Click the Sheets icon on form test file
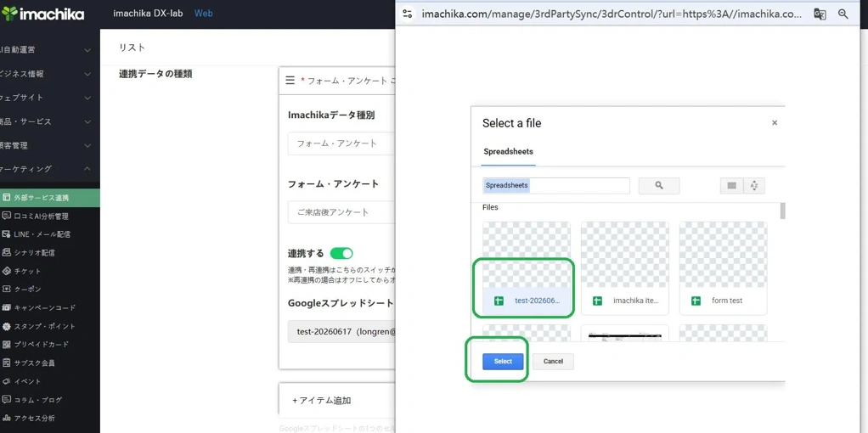Screen dimensions: 868x433 pyautogui.click(x=696, y=301)
